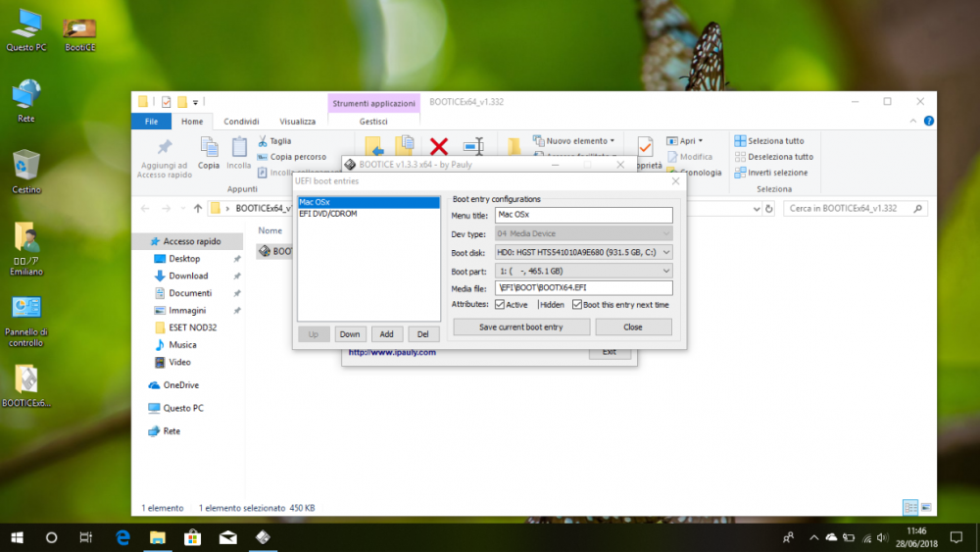The height and width of the screenshot is (552, 980).
Task: Open Microsoft Edge from the taskbar
Action: point(122,537)
